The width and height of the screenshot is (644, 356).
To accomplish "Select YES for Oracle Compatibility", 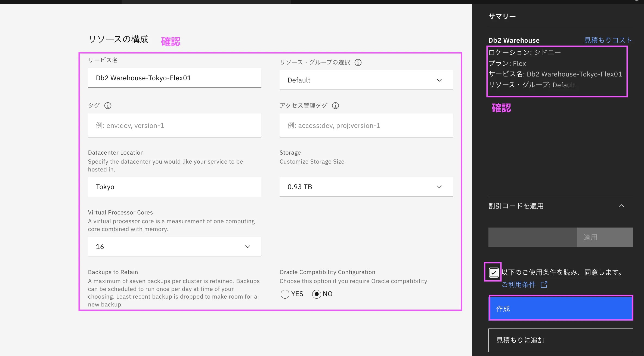I will [x=285, y=294].
